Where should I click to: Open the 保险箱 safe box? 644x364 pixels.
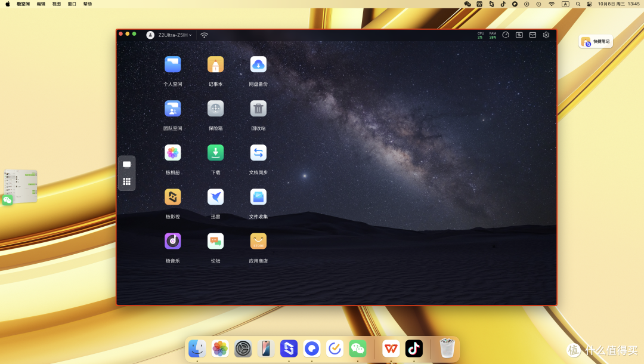[x=215, y=109]
